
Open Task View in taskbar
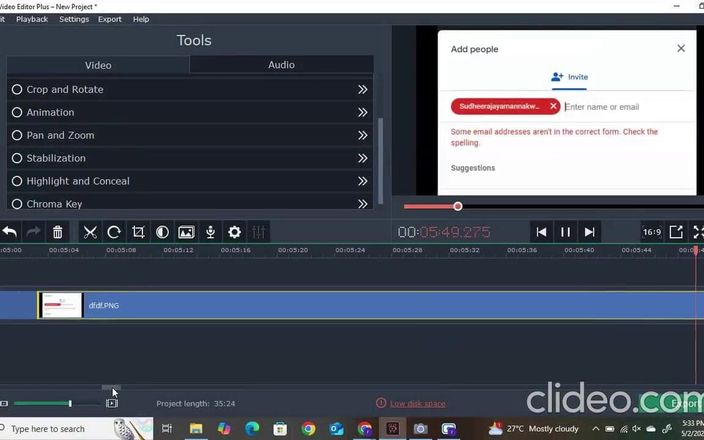[167, 429]
